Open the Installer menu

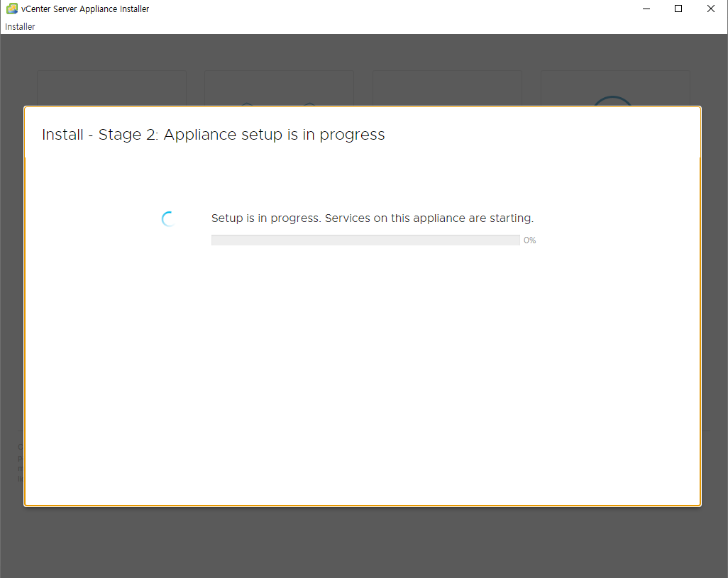click(20, 26)
